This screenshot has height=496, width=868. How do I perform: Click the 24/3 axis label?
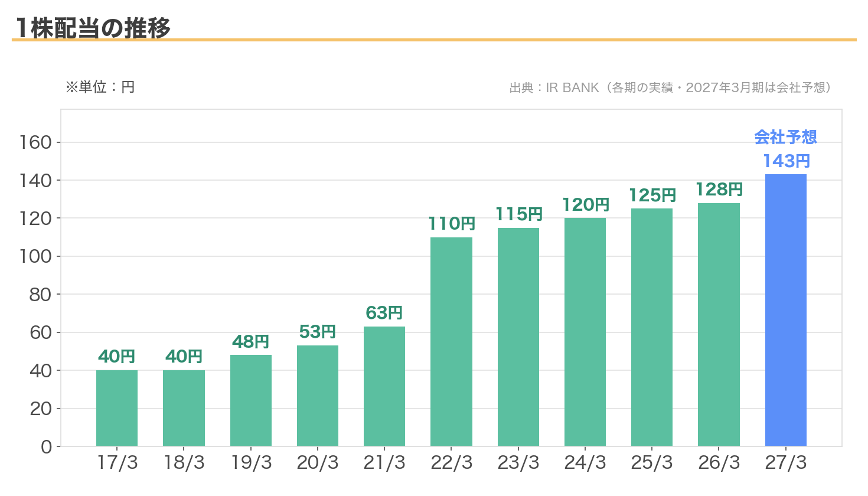coord(585,462)
